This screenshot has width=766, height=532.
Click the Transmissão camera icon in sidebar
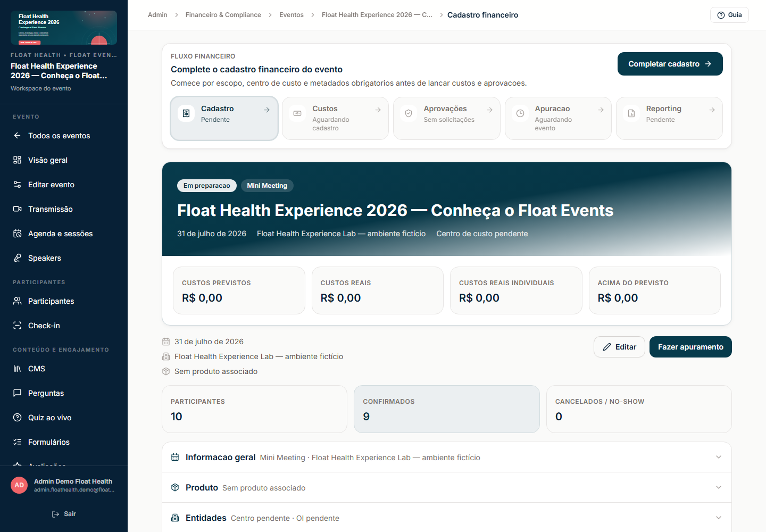[x=17, y=209]
